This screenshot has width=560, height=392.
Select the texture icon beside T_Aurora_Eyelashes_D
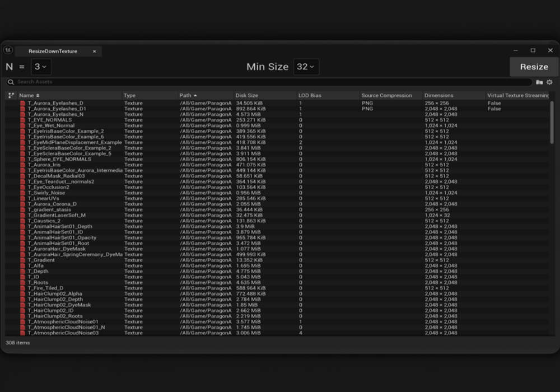(22, 103)
